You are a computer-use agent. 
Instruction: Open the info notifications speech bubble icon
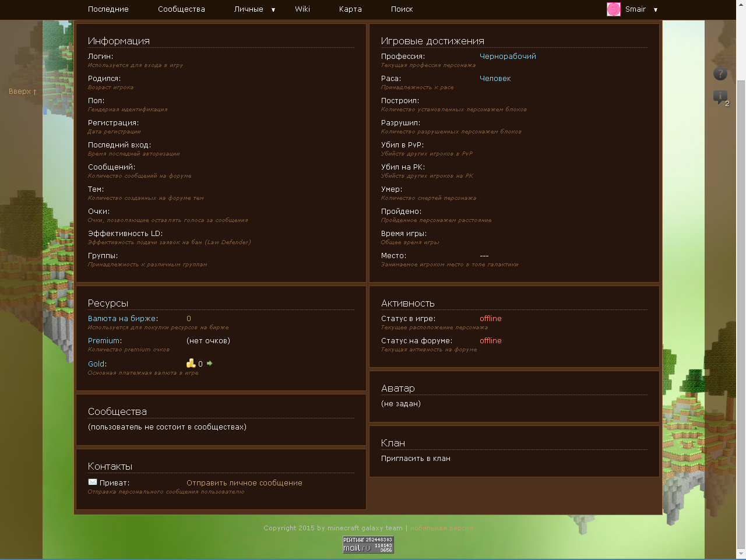tap(720, 97)
